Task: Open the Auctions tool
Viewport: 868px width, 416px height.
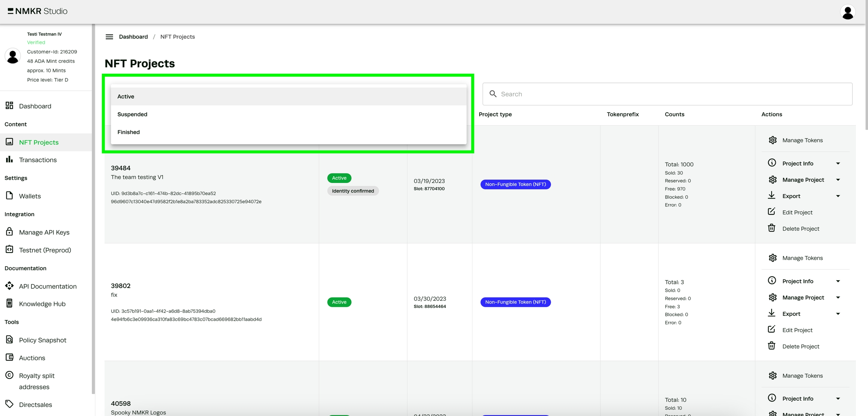Action: click(x=32, y=358)
